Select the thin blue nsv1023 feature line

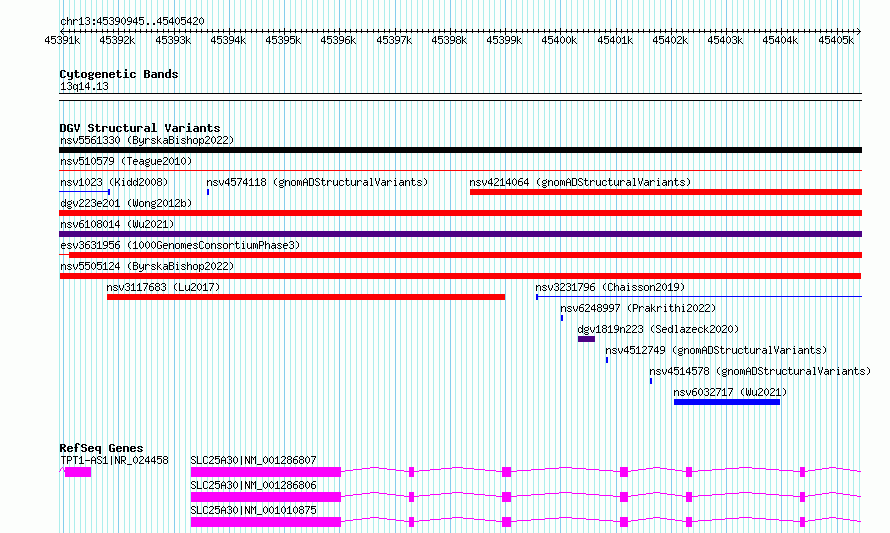point(85,192)
